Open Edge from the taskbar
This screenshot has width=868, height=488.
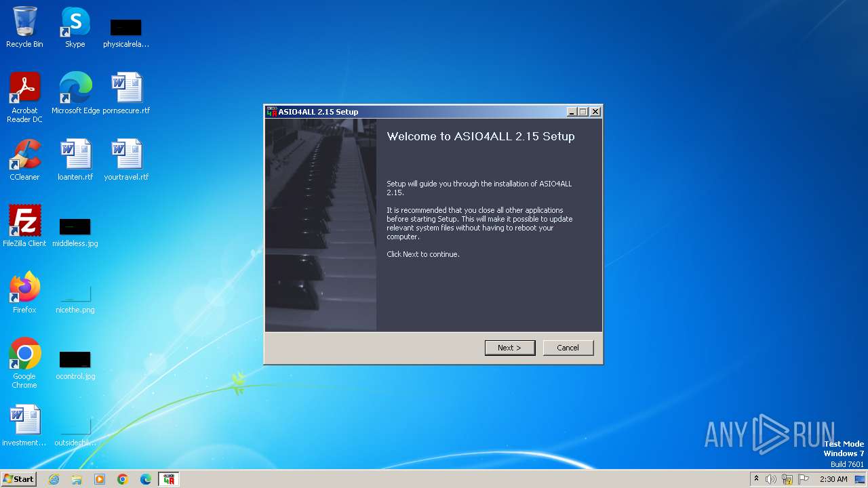146,479
